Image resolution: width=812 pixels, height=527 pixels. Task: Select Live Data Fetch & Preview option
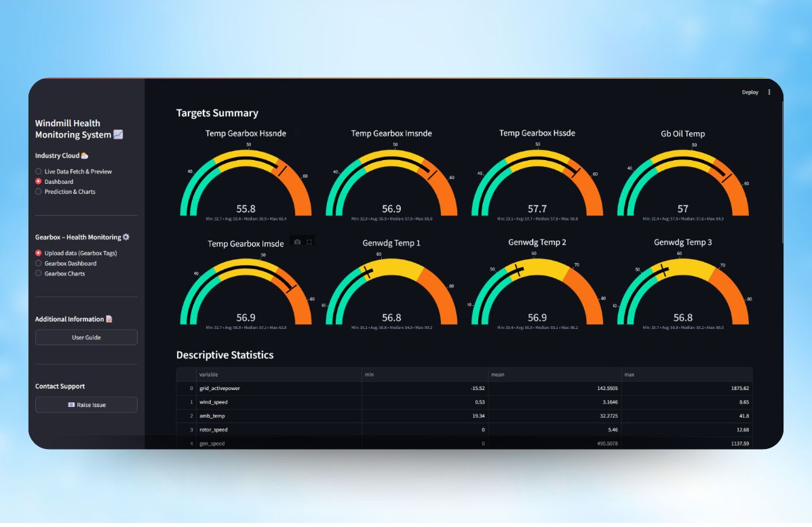click(39, 172)
